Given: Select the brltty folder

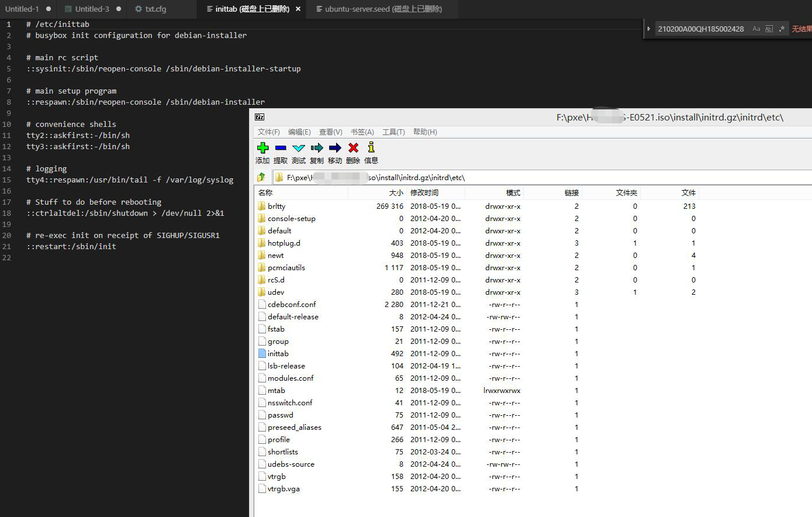Looking at the screenshot, I should (x=277, y=206).
